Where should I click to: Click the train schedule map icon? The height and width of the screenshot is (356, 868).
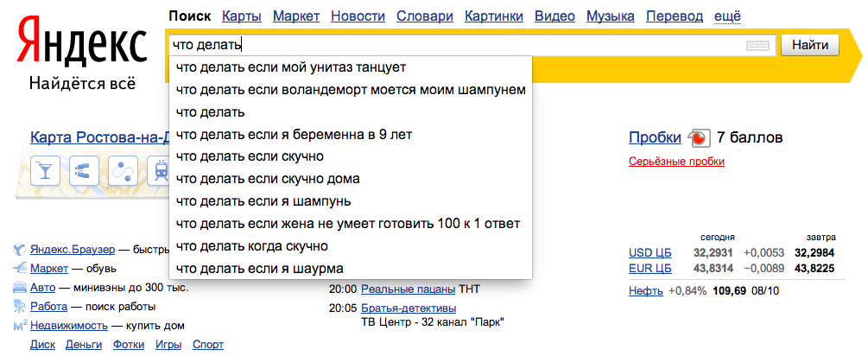point(160,169)
